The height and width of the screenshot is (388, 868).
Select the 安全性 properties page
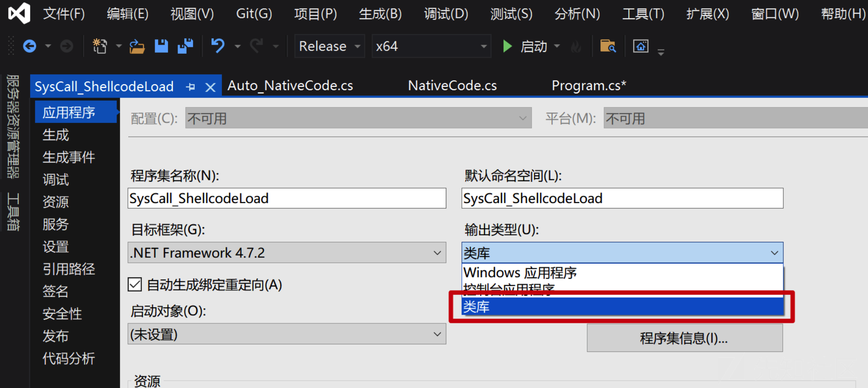coord(62,313)
